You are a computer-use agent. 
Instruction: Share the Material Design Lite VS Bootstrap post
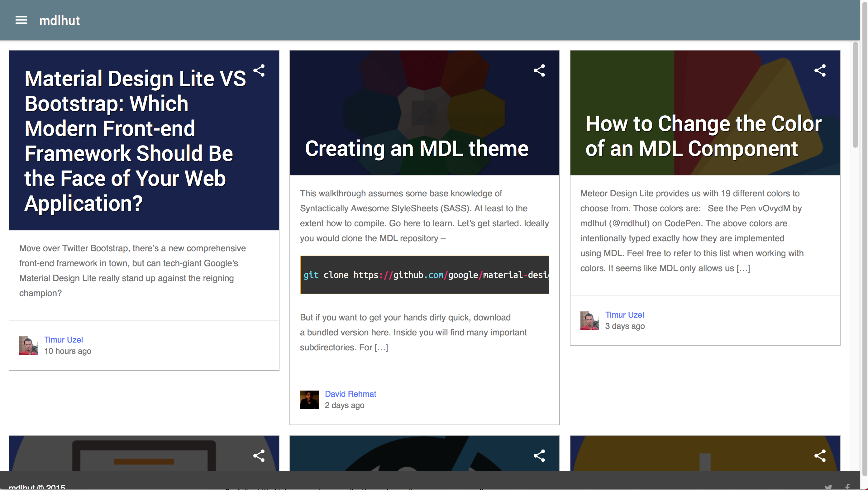click(259, 70)
